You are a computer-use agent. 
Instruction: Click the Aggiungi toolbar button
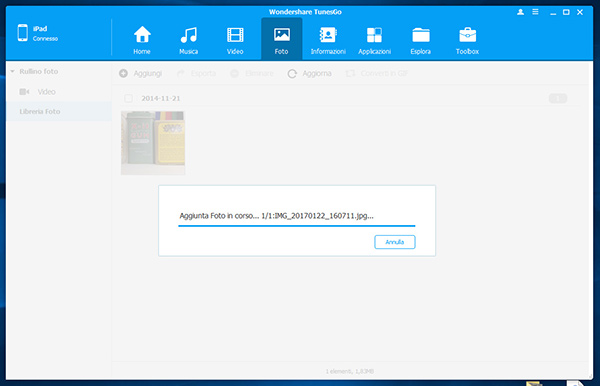(140, 73)
